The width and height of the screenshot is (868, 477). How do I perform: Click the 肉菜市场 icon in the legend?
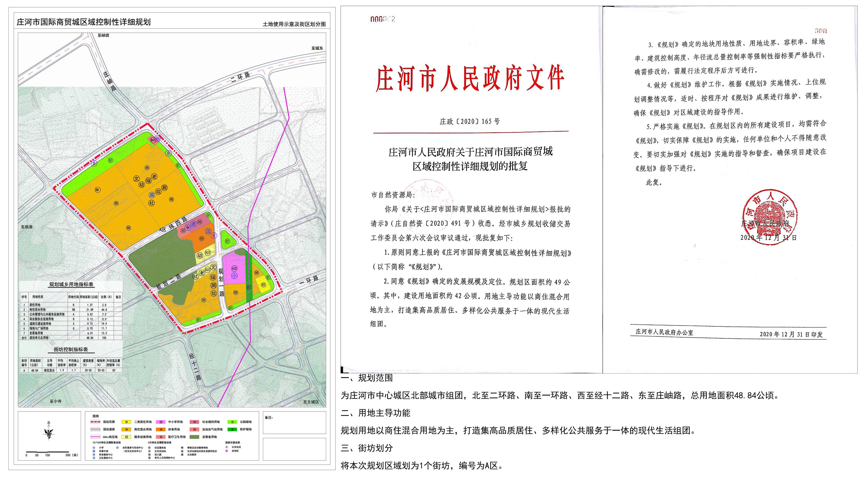point(94,451)
